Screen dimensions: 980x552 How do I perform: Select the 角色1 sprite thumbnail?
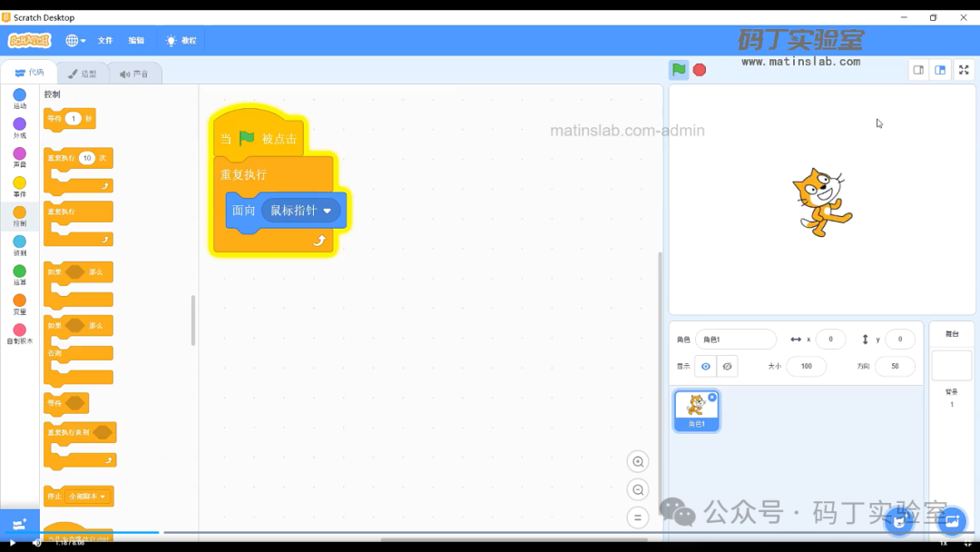pyautogui.click(x=696, y=410)
